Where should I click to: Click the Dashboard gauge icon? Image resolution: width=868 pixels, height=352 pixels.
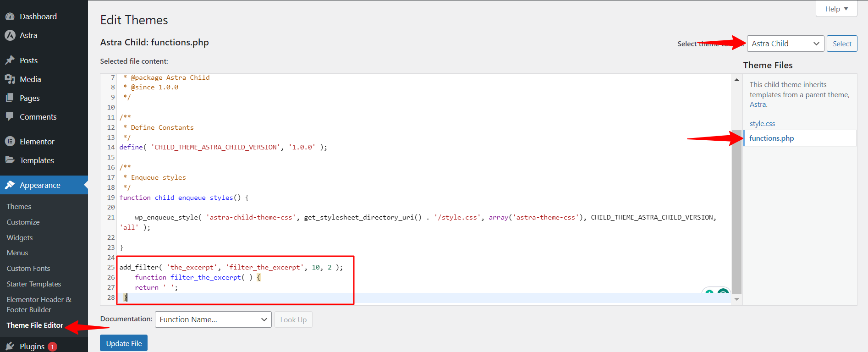[x=10, y=16]
